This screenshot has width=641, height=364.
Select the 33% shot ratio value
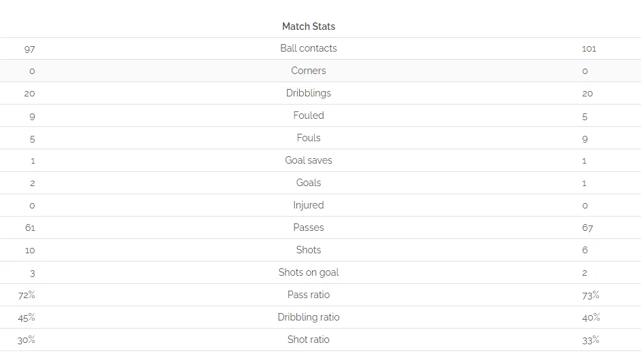pos(591,340)
